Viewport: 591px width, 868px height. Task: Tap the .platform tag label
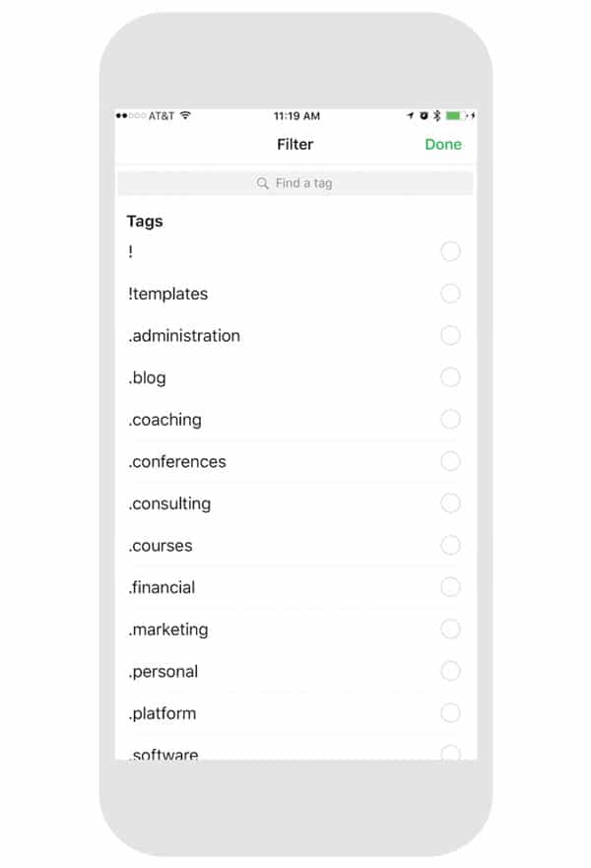163,713
